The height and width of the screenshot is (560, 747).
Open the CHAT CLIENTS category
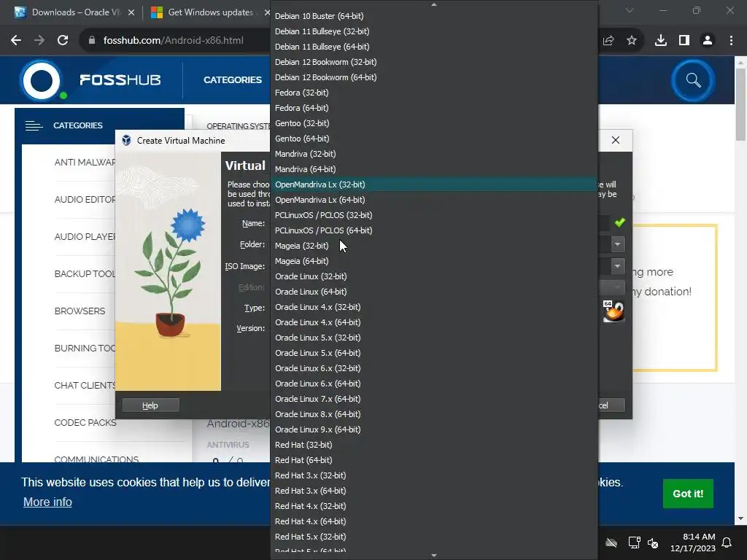coord(85,385)
